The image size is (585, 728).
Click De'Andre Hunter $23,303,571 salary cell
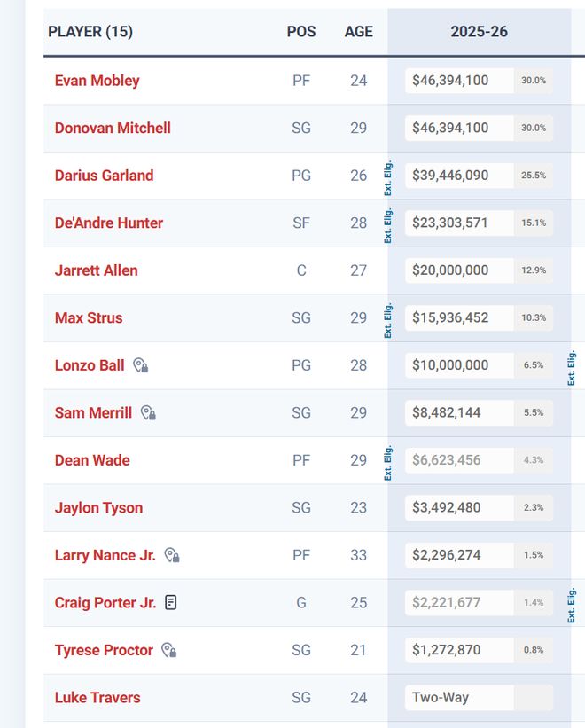459,223
